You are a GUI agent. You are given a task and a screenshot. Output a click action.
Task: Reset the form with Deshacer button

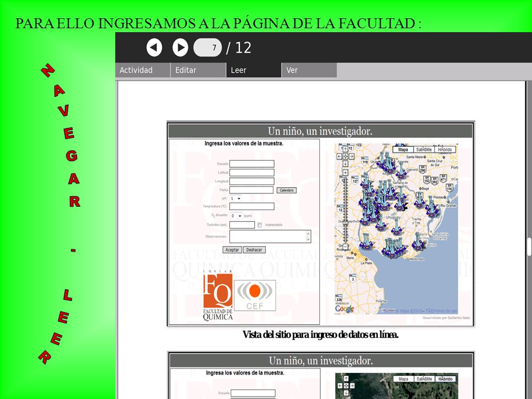[x=254, y=250]
